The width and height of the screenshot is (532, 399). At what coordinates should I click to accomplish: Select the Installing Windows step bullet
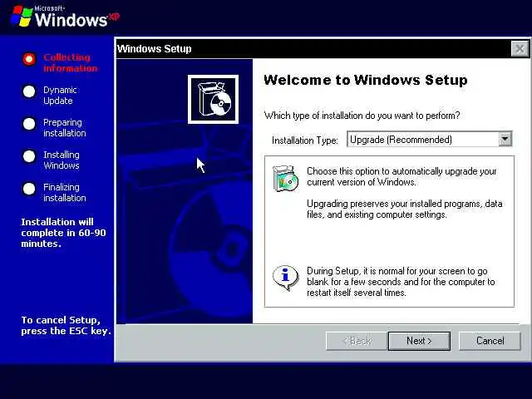[29, 156]
